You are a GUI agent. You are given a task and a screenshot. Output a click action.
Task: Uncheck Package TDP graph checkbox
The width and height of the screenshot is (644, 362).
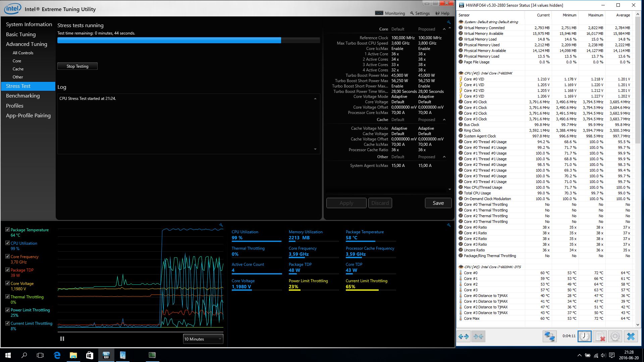point(7,270)
